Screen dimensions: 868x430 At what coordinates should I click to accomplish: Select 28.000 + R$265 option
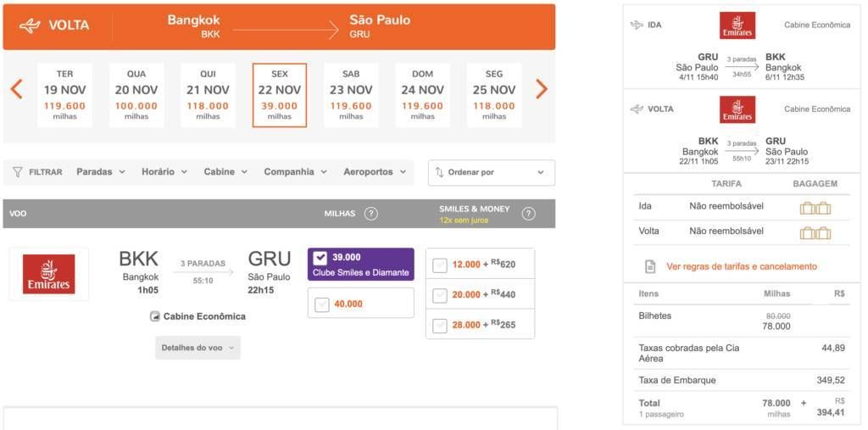point(440,326)
